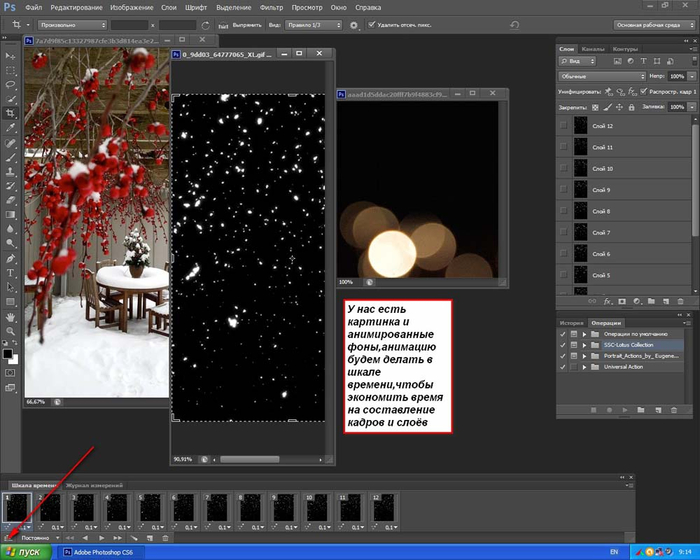Toggle visibility of Слой 7
The height and width of the screenshot is (560, 700).
coord(564,232)
